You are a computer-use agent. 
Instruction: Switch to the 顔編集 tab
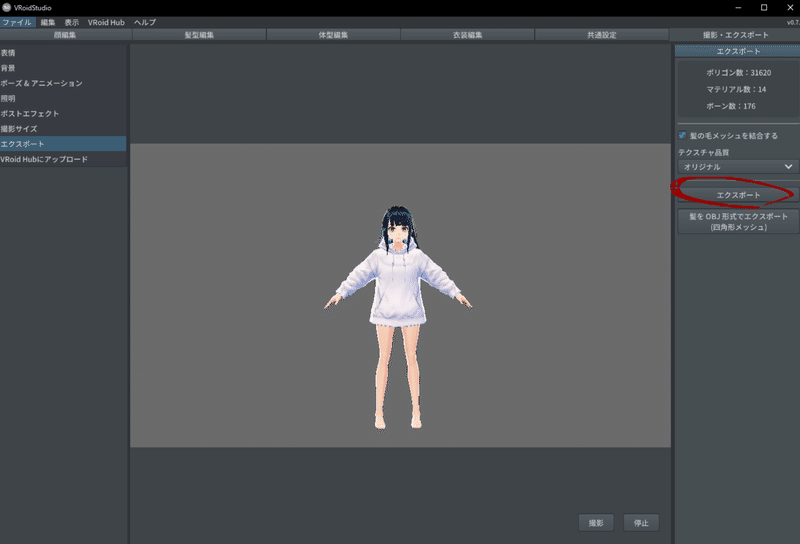tap(65, 35)
